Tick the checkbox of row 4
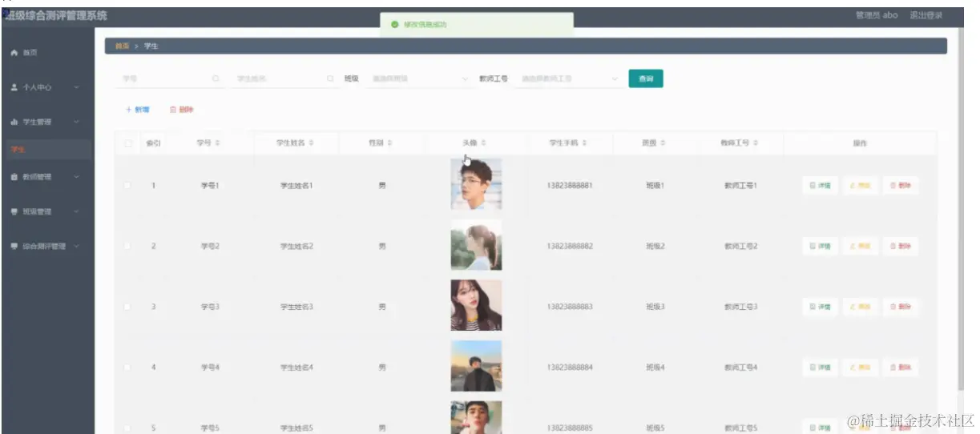The image size is (980, 434). tap(127, 368)
